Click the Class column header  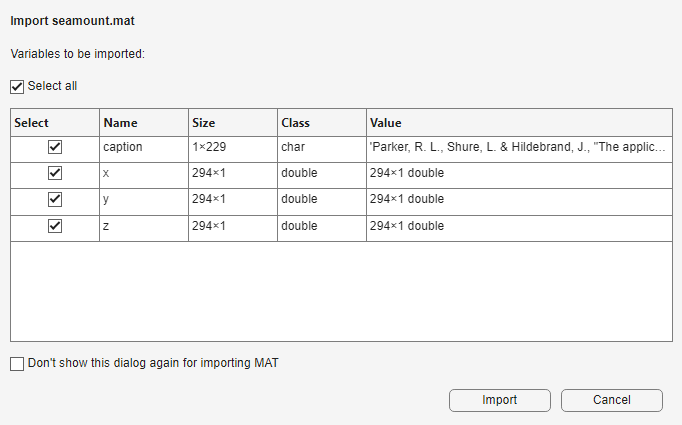tap(295, 123)
